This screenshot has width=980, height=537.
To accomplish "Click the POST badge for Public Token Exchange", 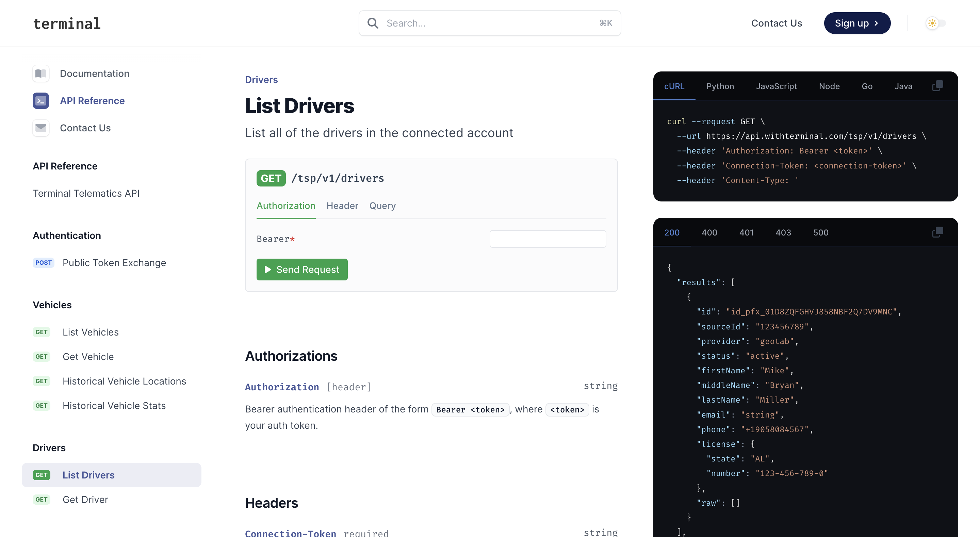I will point(43,263).
